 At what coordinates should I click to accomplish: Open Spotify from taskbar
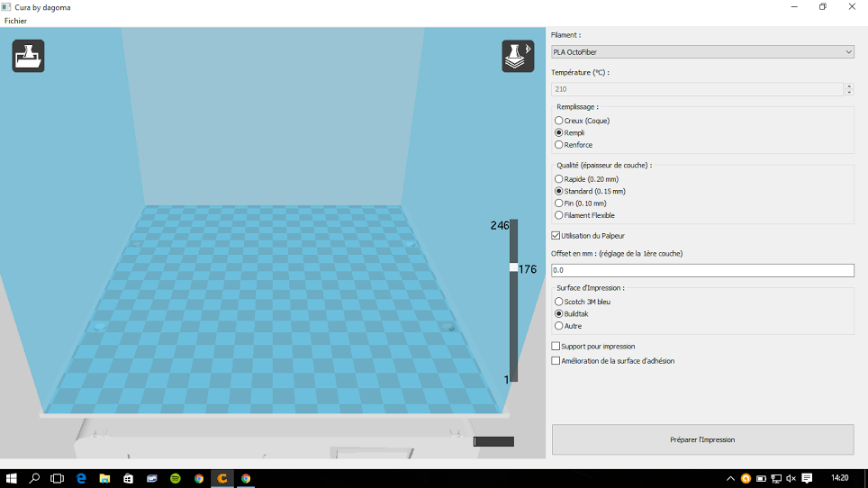176,479
